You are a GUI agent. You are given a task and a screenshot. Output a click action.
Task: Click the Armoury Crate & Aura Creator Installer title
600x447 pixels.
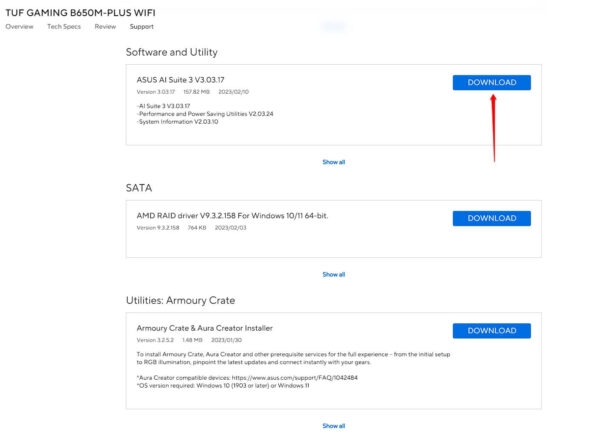(204, 327)
